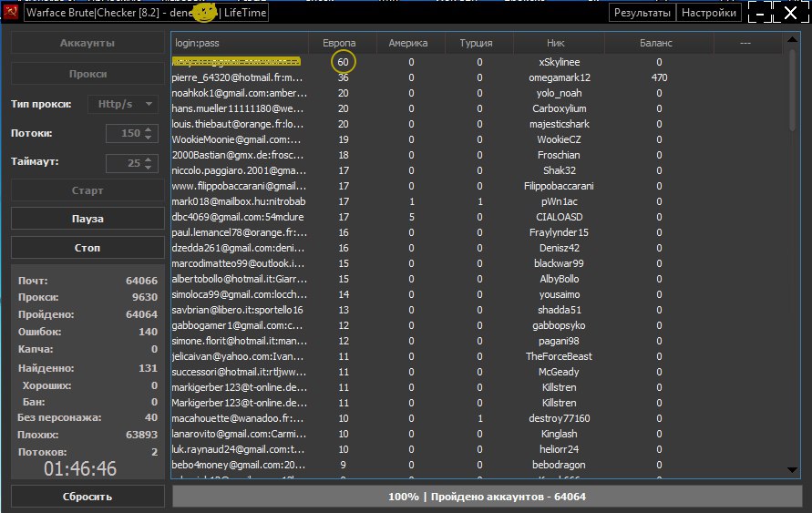Click the Старт button
Screen dimensions: 812x513
pyautogui.click(x=87, y=190)
